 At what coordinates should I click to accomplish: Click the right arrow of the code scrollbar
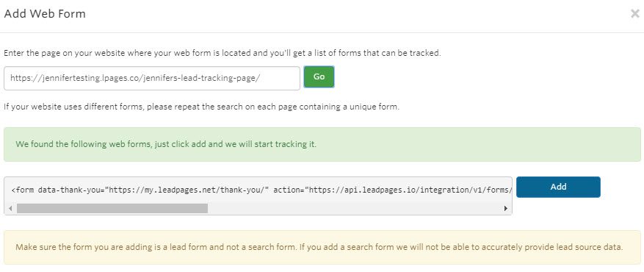[506, 208]
